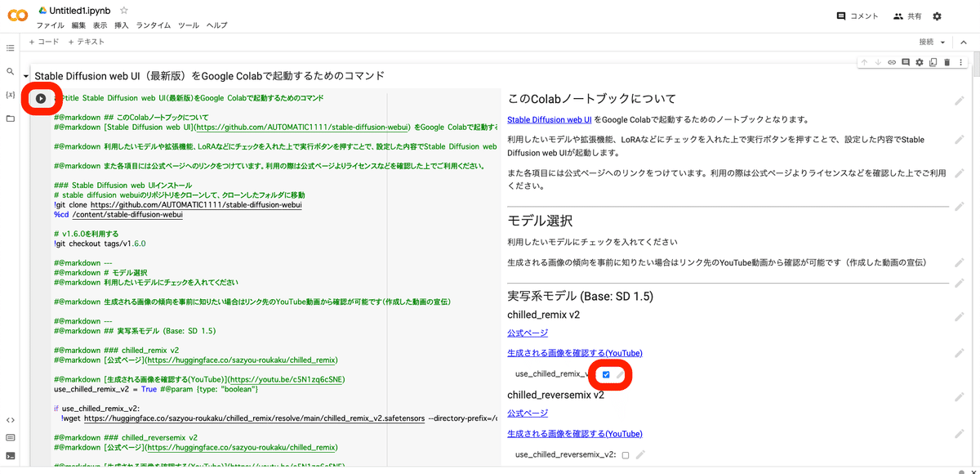Screen dimensions: 980x474
Task: Copy link to cell icon
Action: 892,62
